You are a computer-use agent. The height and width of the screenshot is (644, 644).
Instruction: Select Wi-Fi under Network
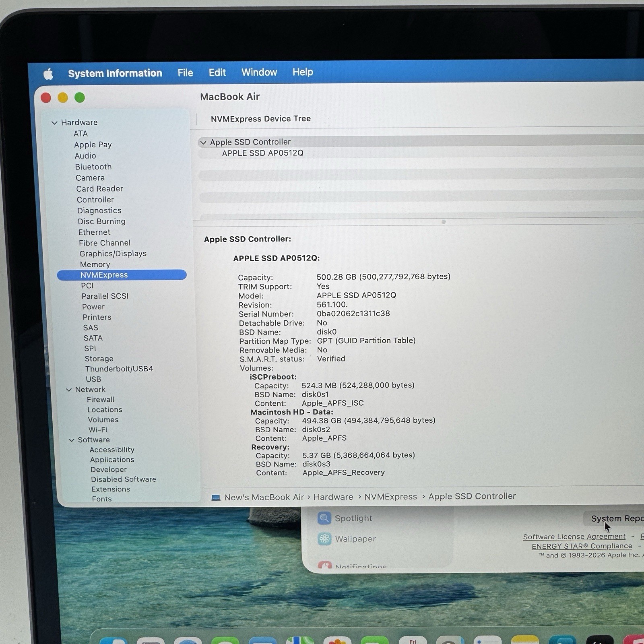point(98,430)
